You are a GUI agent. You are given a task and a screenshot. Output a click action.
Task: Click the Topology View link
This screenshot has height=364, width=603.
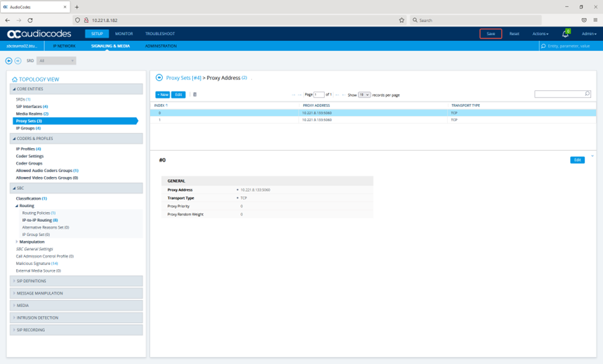[x=39, y=79]
